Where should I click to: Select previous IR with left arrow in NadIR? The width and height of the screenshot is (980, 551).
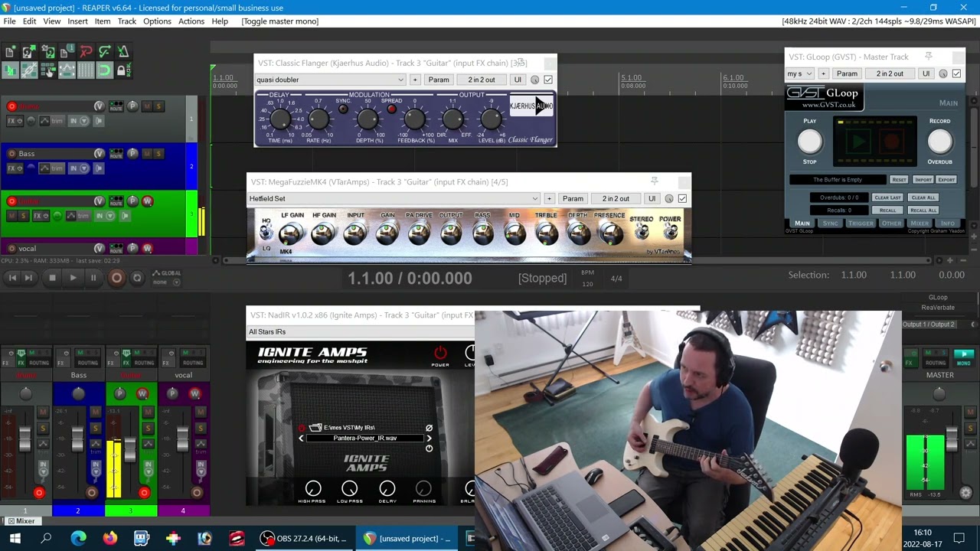(x=301, y=439)
